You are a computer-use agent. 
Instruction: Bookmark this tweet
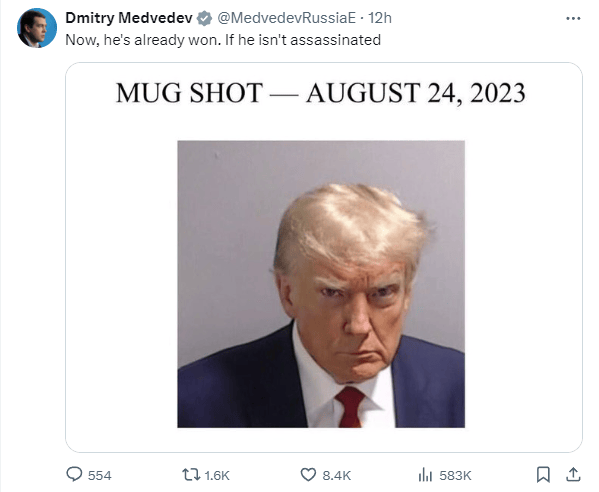click(543, 474)
